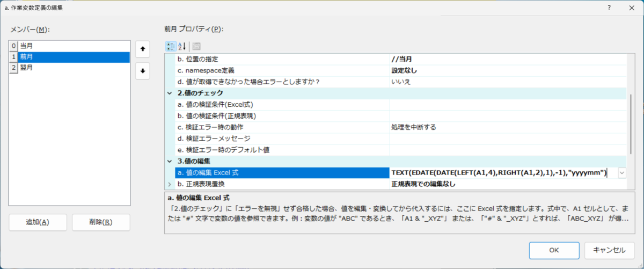
Task: Click the 正規表現での編集なし value cell
Action: pos(508,184)
